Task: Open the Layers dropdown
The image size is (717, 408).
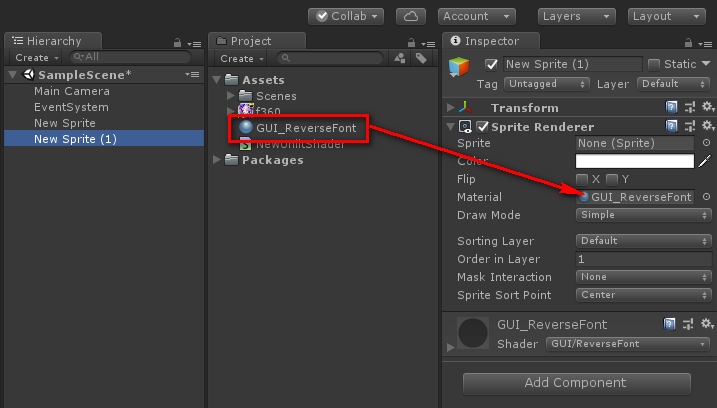Action: [x=576, y=16]
